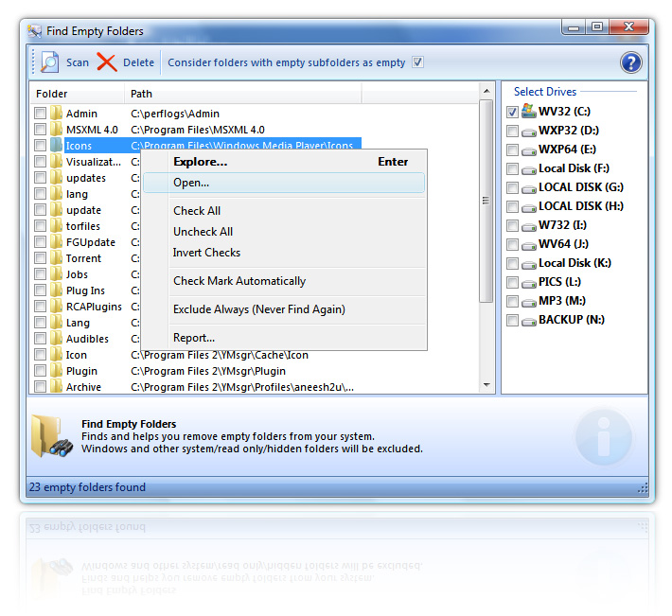Image resolution: width=672 pixels, height=616 pixels.
Task: Click the red X Delete icon
Action: point(107,63)
